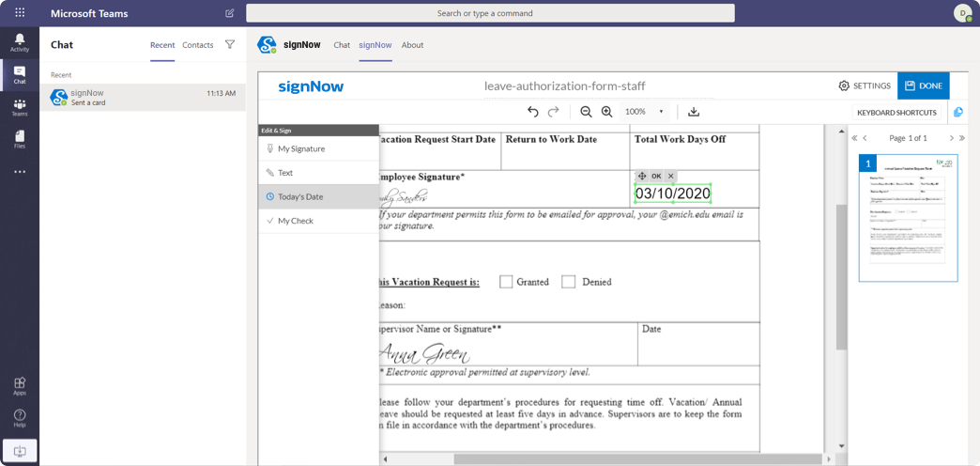Click the 03/10/2020 date field
980x466 pixels.
point(673,194)
